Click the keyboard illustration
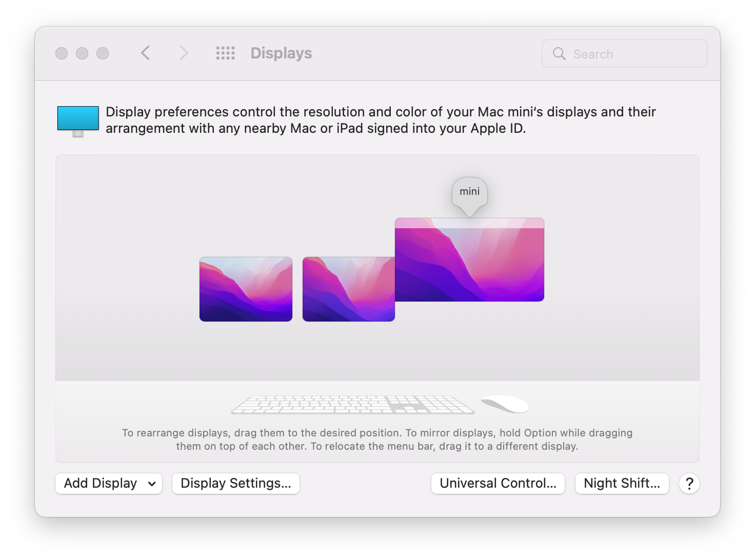This screenshot has height=560, width=755. 352,405
